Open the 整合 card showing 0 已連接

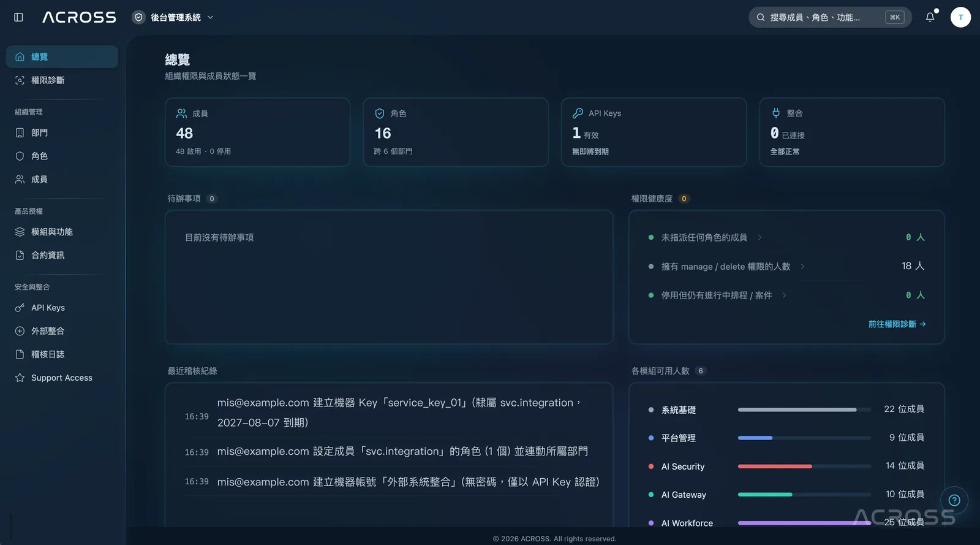pos(852,132)
